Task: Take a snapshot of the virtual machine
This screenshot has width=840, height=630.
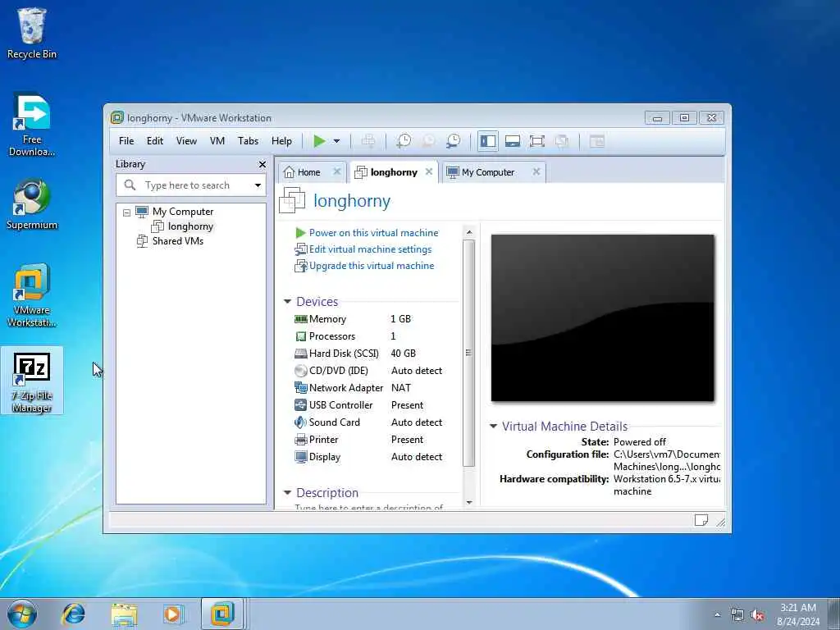Action: pos(404,141)
